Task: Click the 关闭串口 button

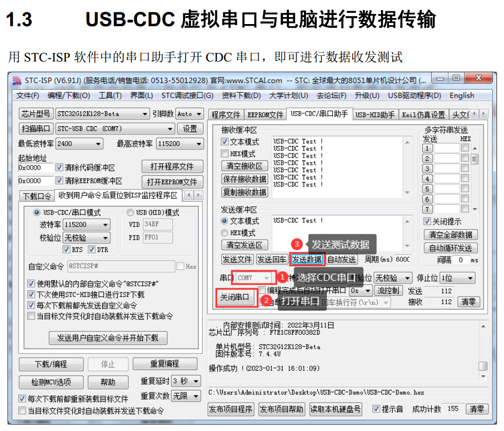Action: (235, 297)
